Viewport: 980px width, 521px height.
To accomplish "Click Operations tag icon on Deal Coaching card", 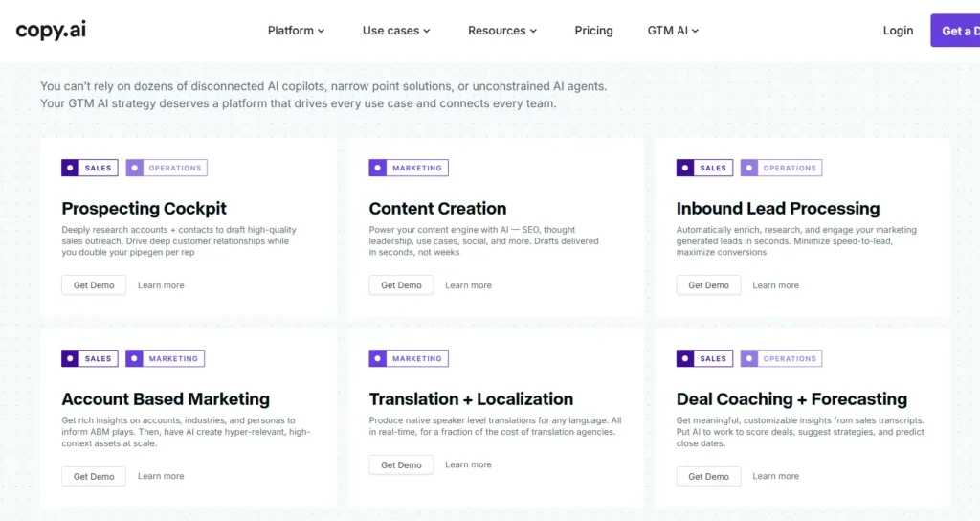I will coord(749,359).
